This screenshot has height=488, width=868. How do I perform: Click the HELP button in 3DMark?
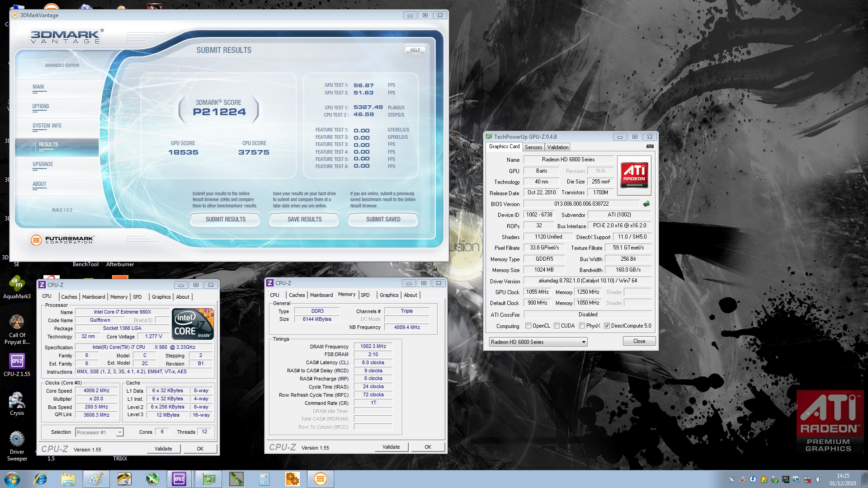[415, 50]
